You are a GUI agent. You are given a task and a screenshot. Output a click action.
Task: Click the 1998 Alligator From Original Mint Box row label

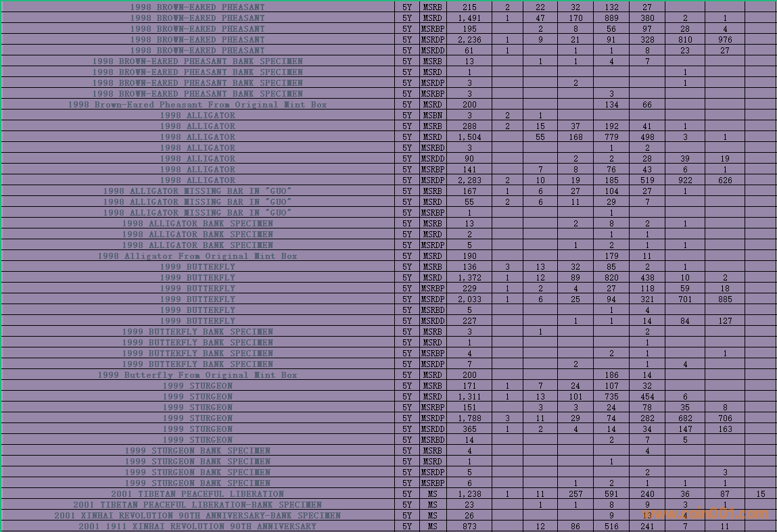197,256
